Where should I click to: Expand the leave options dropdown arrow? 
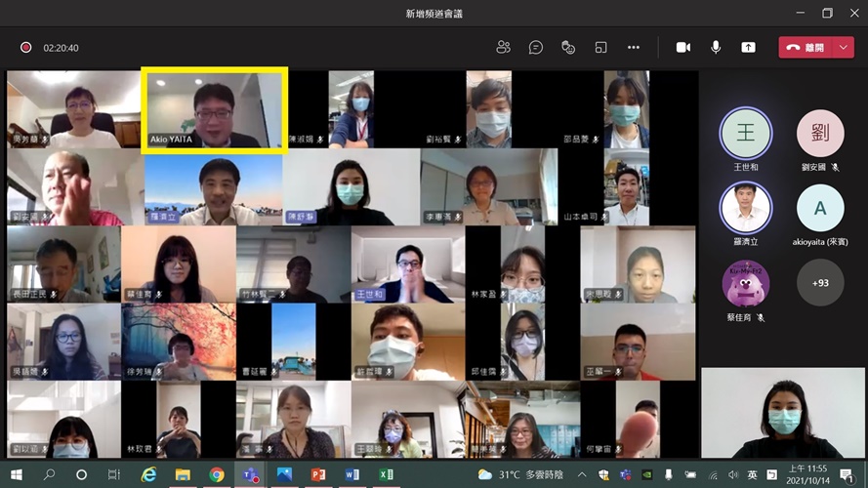point(844,47)
